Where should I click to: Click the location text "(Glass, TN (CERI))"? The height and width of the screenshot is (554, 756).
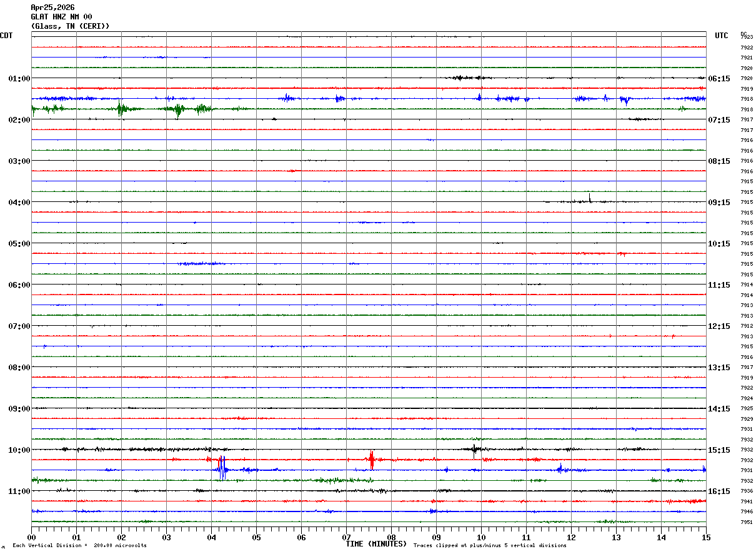70,26
